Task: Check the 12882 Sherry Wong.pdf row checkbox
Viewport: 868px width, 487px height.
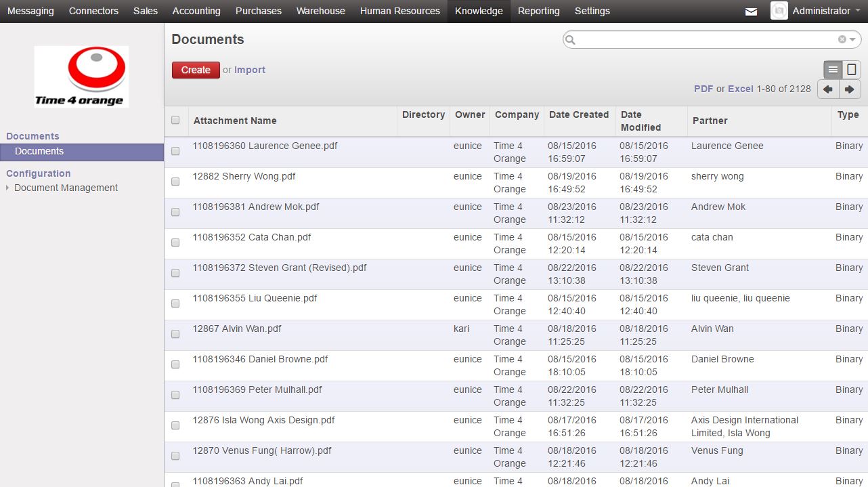Action: (175, 182)
